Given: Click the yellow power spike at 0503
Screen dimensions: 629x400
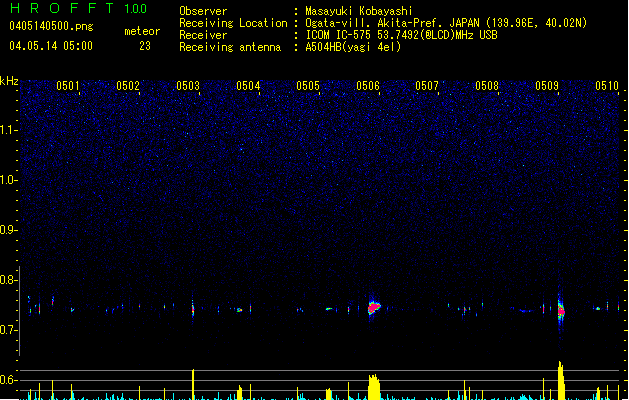Looking at the screenshot, I should point(193,384).
